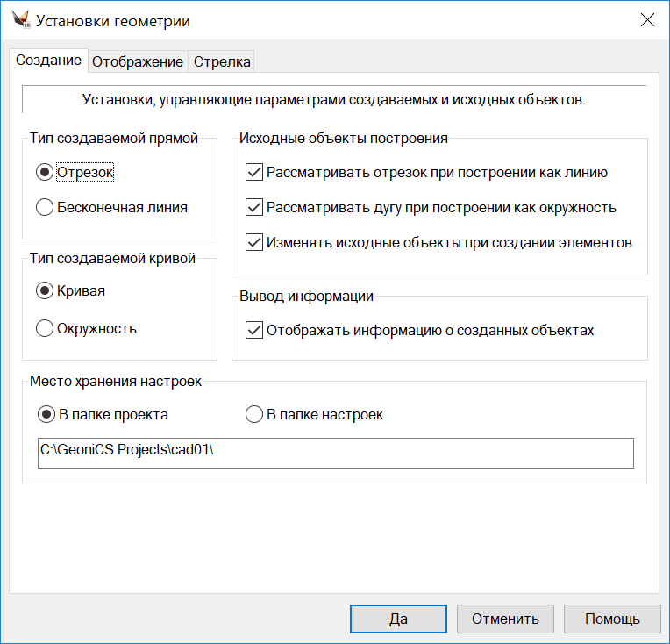Close the Установки геометрии dialog
This screenshot has height=644, width=670.
[647, 20]
